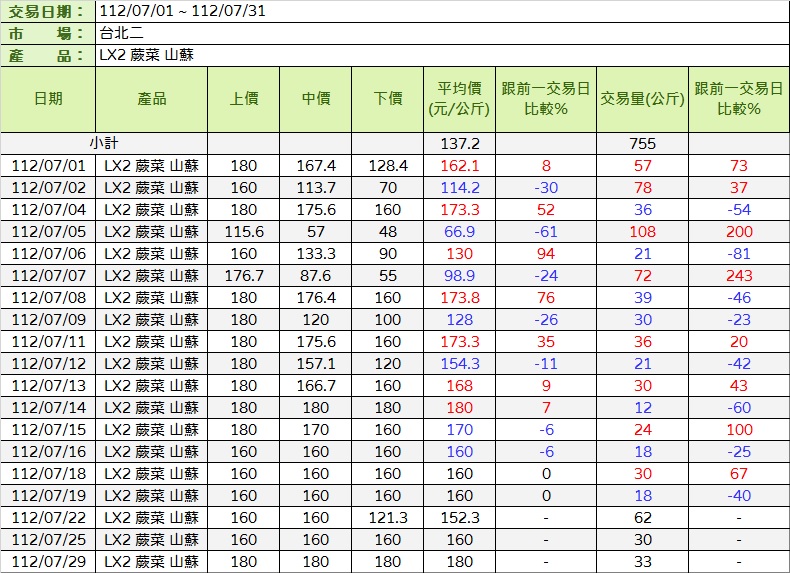
Task: Click the 121.3 low price cell
Action: (x=388, y=518)
